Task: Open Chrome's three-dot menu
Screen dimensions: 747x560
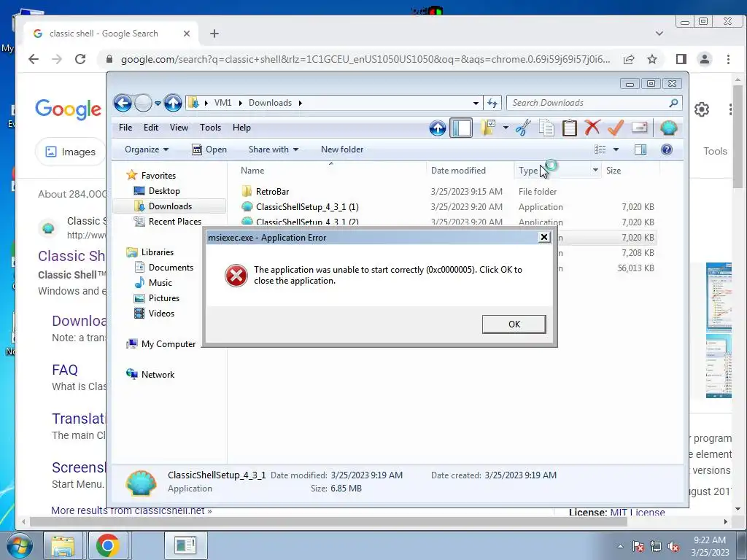Action: (x=728, y=59)
